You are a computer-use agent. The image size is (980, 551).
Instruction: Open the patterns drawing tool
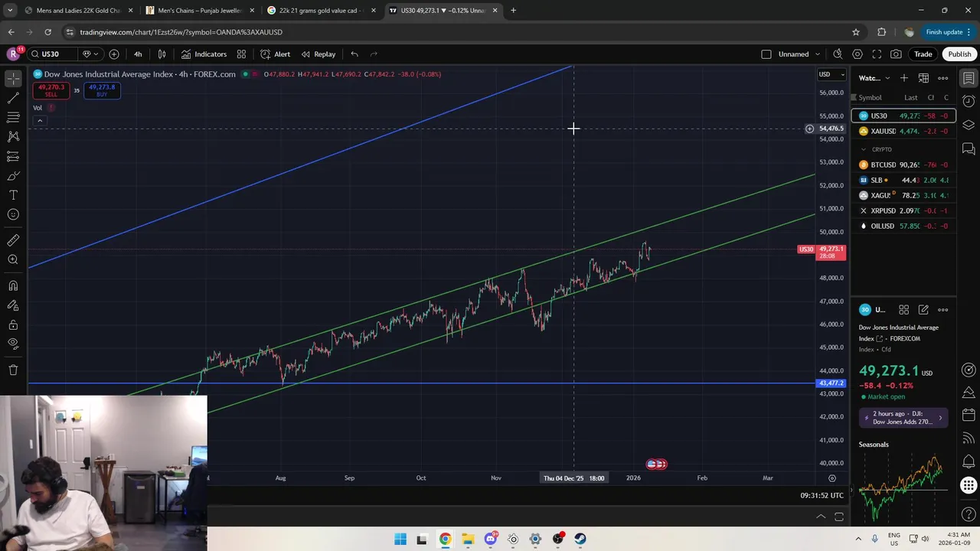pyautogui.click(x=13, y=137)
